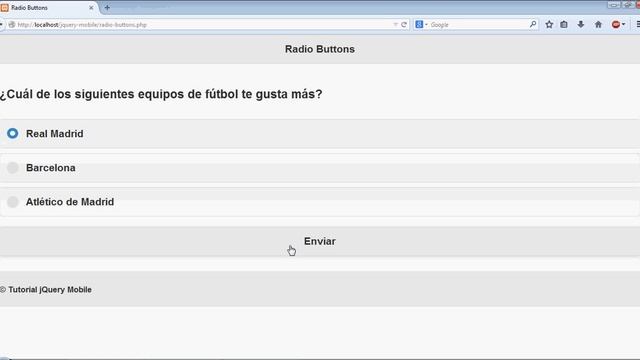
Task: Select the Real Madrid radio button
Action: click(x=13, y=133)
